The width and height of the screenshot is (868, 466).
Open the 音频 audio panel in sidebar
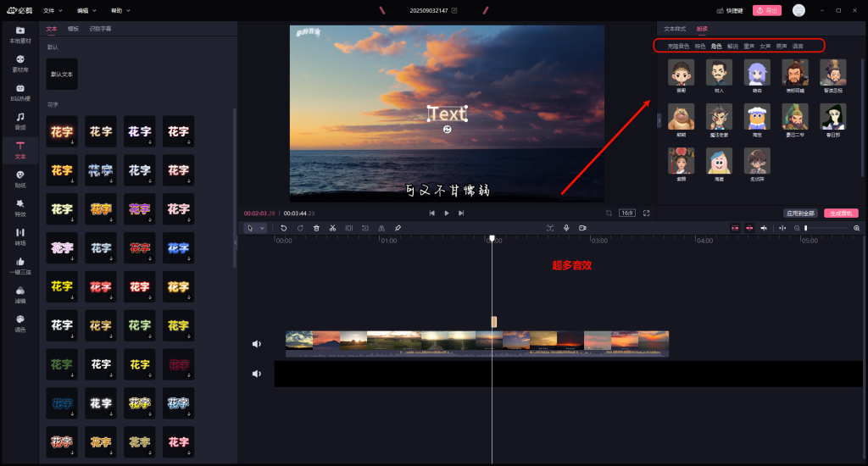pos(19,119)
